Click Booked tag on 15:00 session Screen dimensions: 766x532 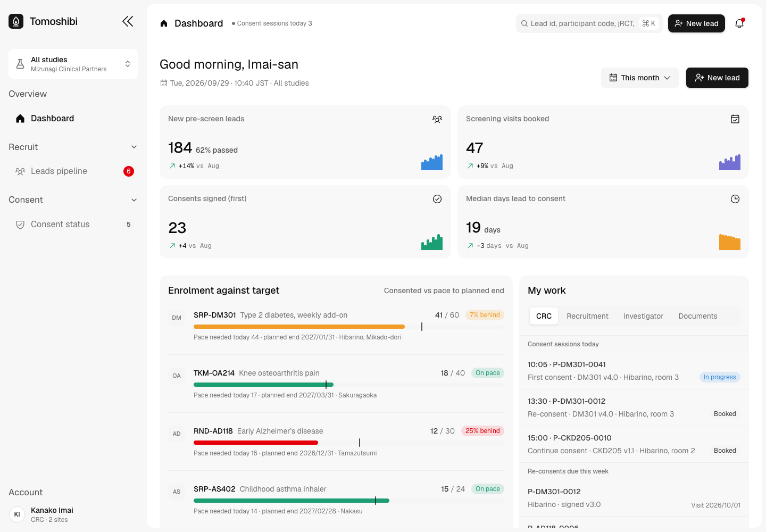[x=725, y=451]
